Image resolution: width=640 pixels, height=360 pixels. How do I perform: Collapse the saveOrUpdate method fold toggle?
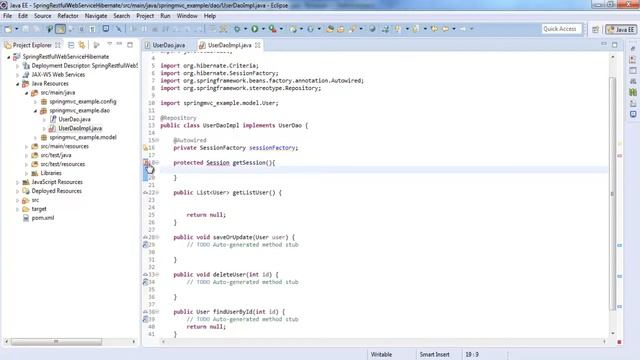coord(157,237)
